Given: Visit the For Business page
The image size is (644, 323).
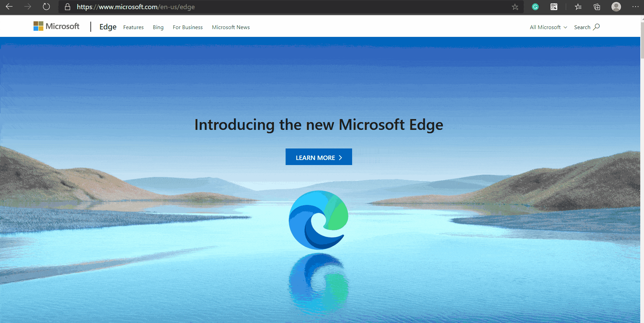Looking at the screenshot, I should (x=188, y=27).
